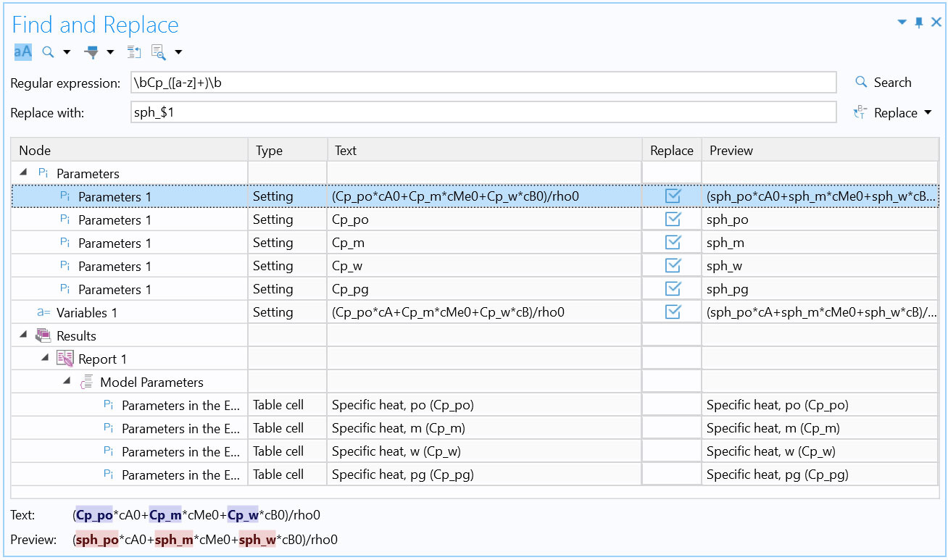Click the Preview column header
The height and width of the screenshot is (560, 948).
820,150
